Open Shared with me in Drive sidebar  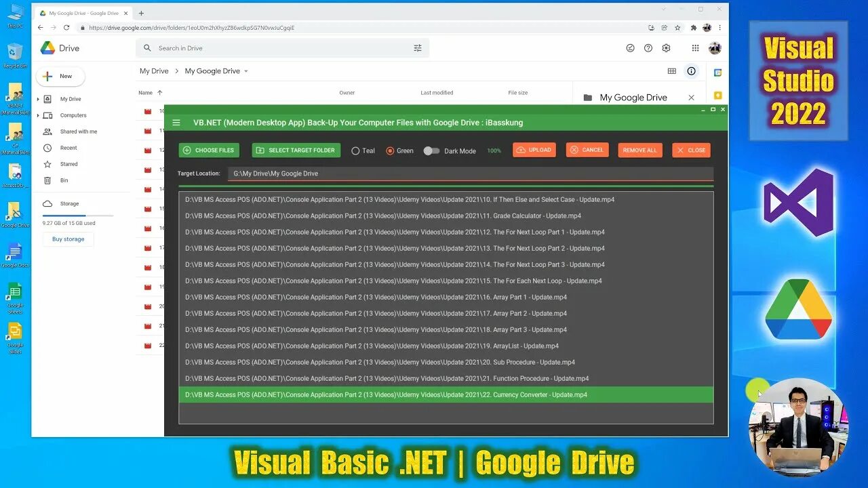coord(79,131)
